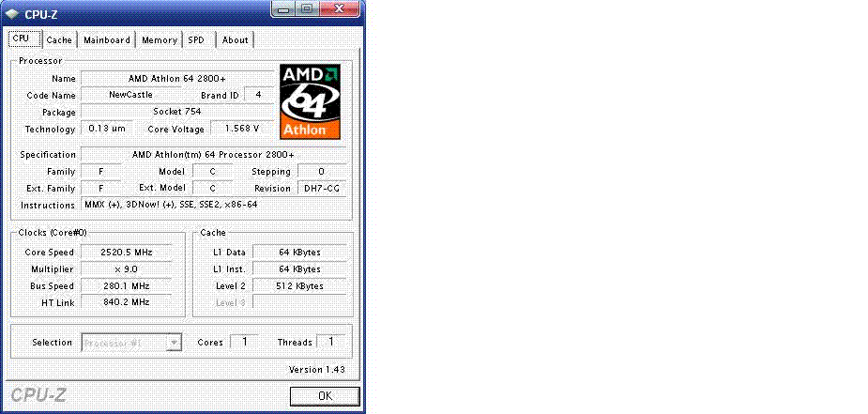Click the Cores value 1
Screen dimensions: 868x414
pos(244,342)
